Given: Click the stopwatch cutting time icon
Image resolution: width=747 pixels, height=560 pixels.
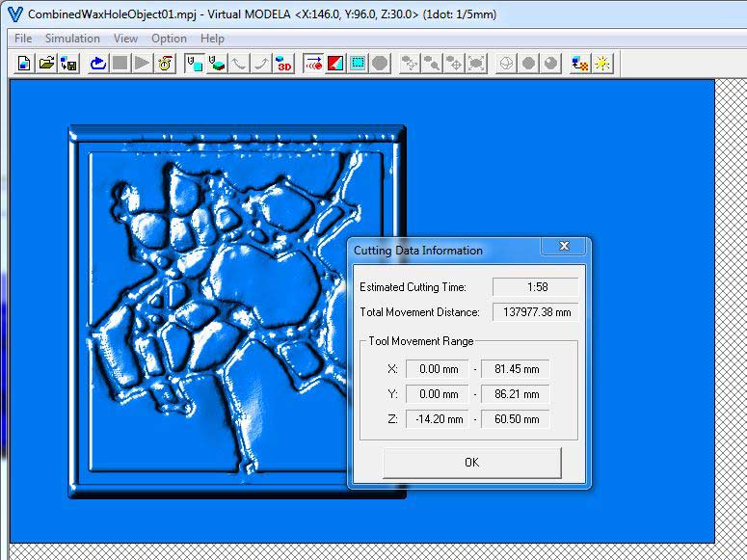Looking at the screenshot, I should pyautogui.click(x=165, y=64).
